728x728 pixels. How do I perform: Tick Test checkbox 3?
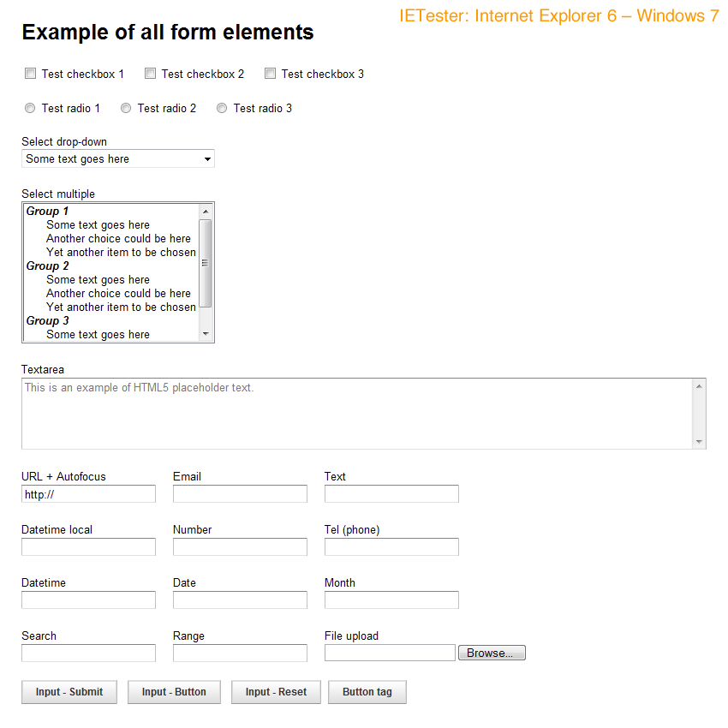[270, 74]
